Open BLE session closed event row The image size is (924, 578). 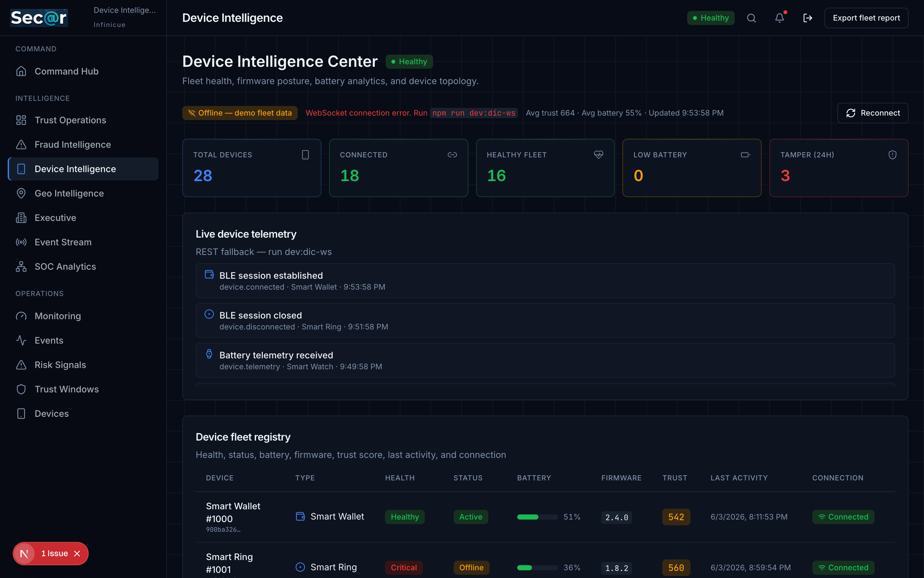pyautogui.click(x=545, y=320)
